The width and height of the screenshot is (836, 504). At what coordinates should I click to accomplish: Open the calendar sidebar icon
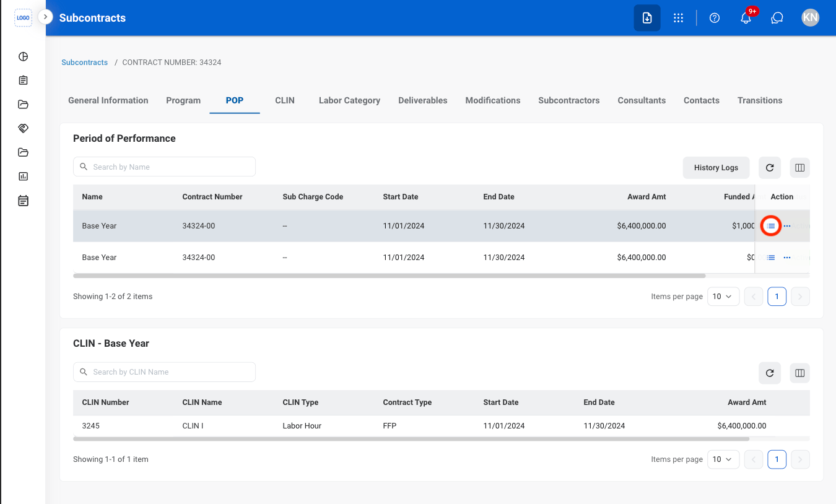tap(24, 201)
